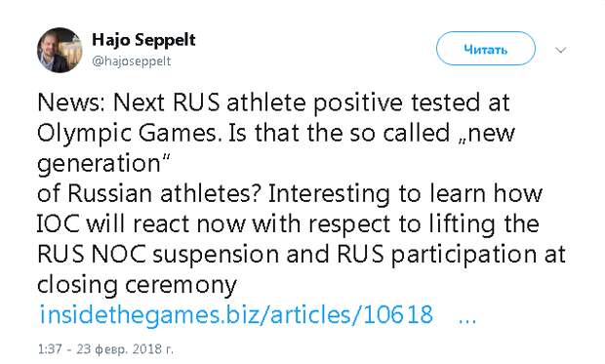Click the 1:37 time in the tweet footer
605x364 pixels.
tap(50, 349)
